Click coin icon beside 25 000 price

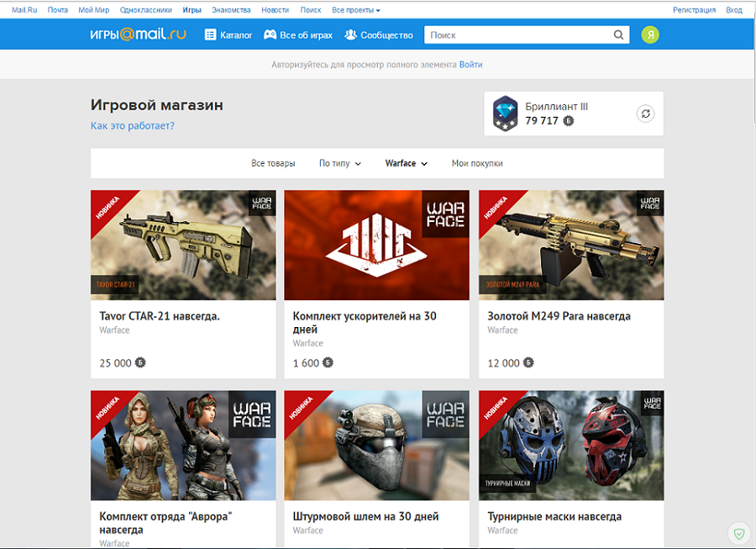[x=140, y=362]
